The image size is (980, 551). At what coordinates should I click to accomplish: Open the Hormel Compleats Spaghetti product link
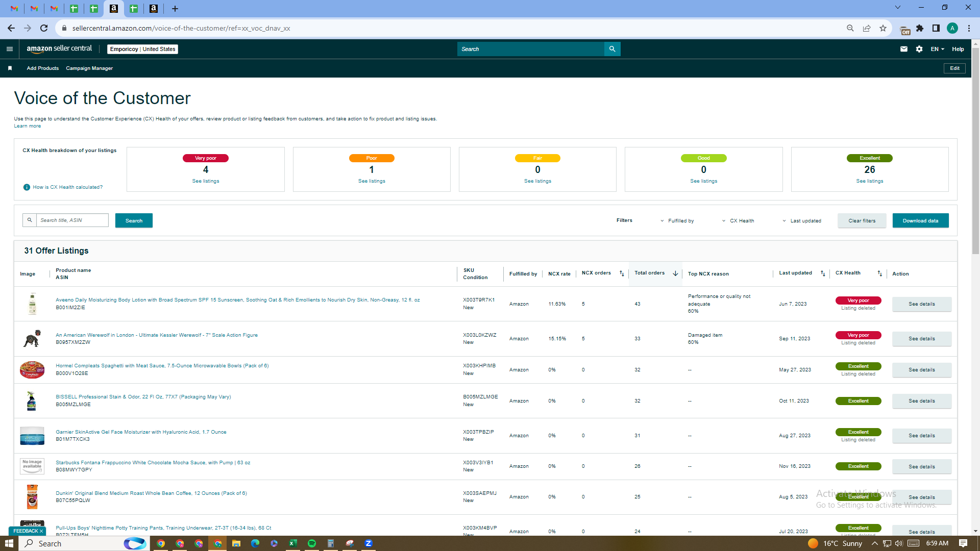click(x=162, y=366)
